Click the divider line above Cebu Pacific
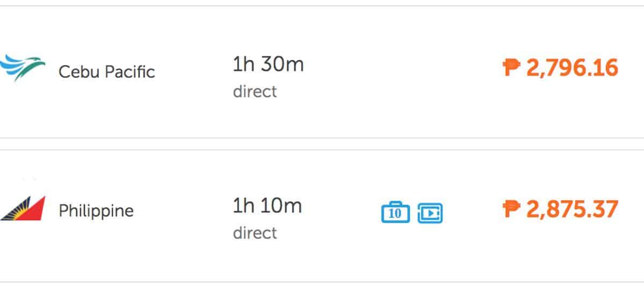This screenshot has width=644, height=290. [322, 6]
